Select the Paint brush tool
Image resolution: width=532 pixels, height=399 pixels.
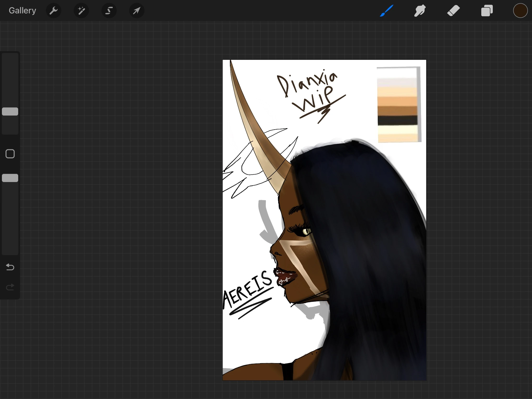(x=387, y=10)
